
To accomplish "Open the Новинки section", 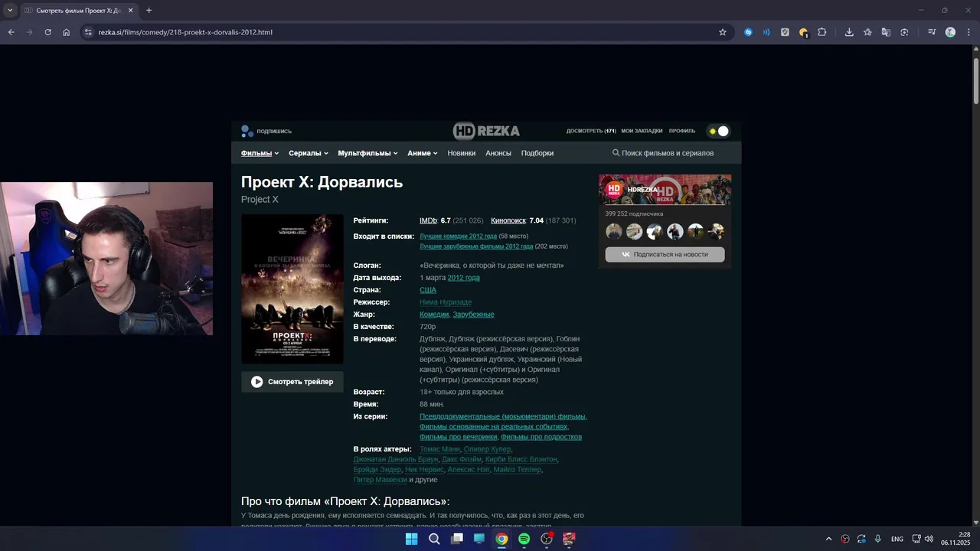I will click(x=462, y=153).
